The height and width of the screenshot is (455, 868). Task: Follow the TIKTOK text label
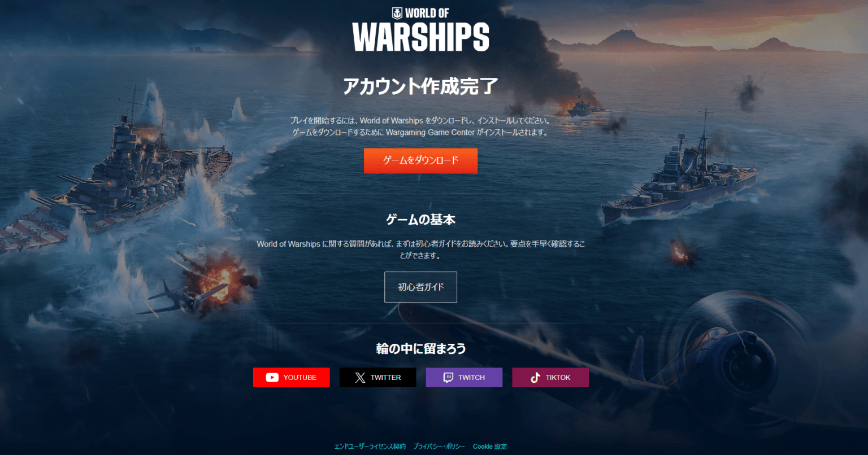pyautogui.click(x=558, y=378)
